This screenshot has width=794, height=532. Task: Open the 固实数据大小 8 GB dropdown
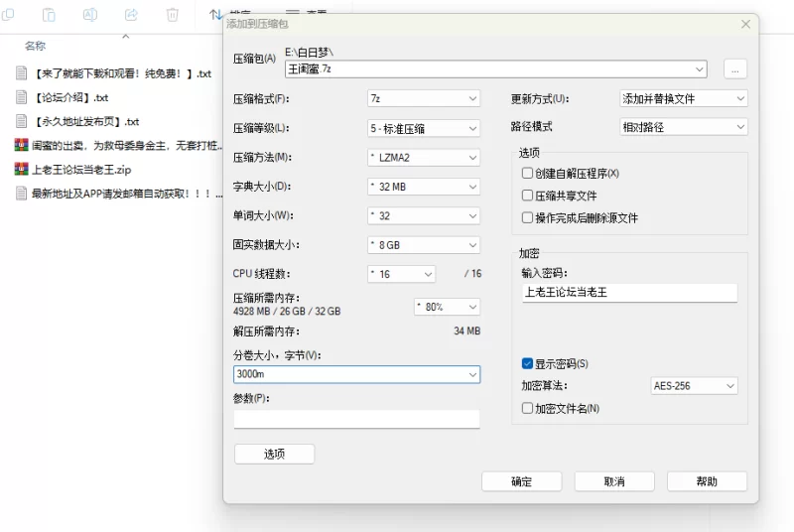424,245
